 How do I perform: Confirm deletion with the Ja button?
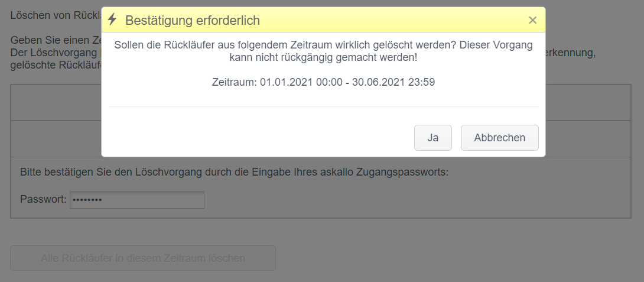pos(432,138)
